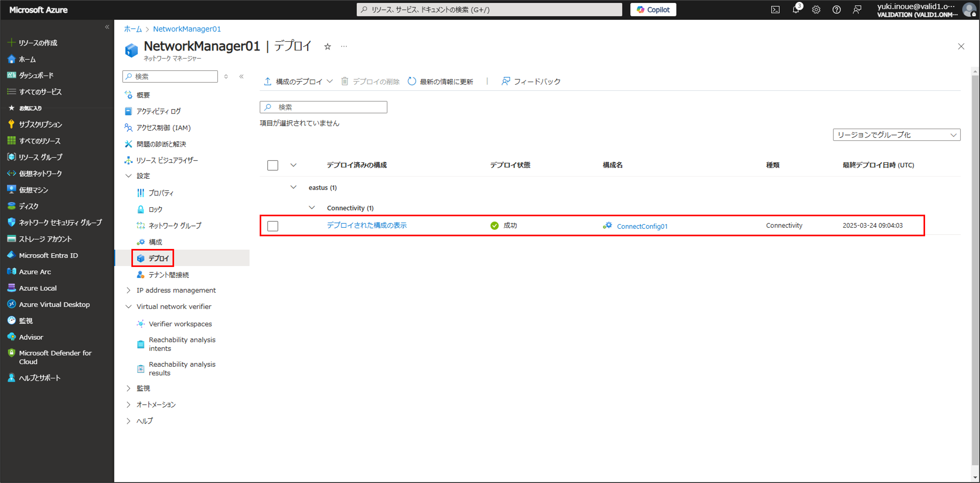Image resolution: width=980 pixels, height=483 pixels.
Task: Open Cloud Shell from top bar
Action: click(775, 10)
